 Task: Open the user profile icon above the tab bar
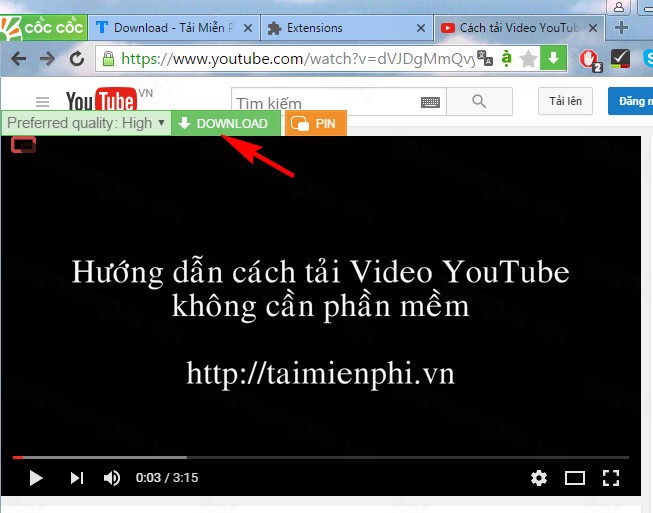click(618, 7)
